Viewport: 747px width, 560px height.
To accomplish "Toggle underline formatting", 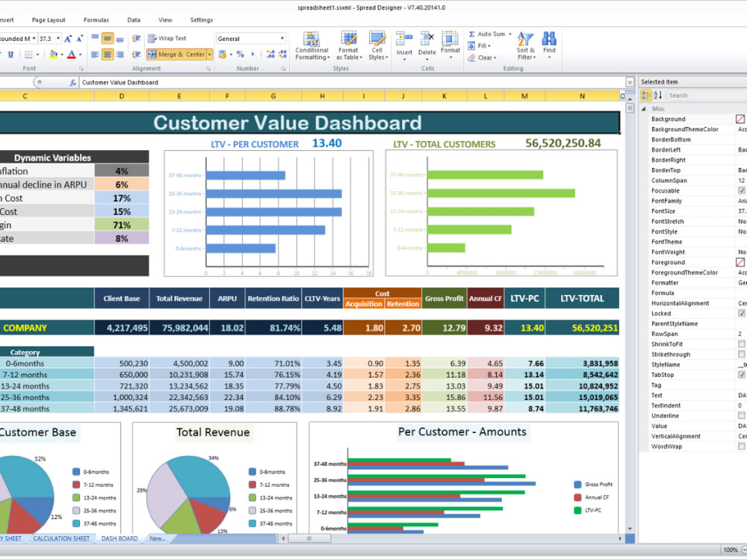I will tap(10, 55).
